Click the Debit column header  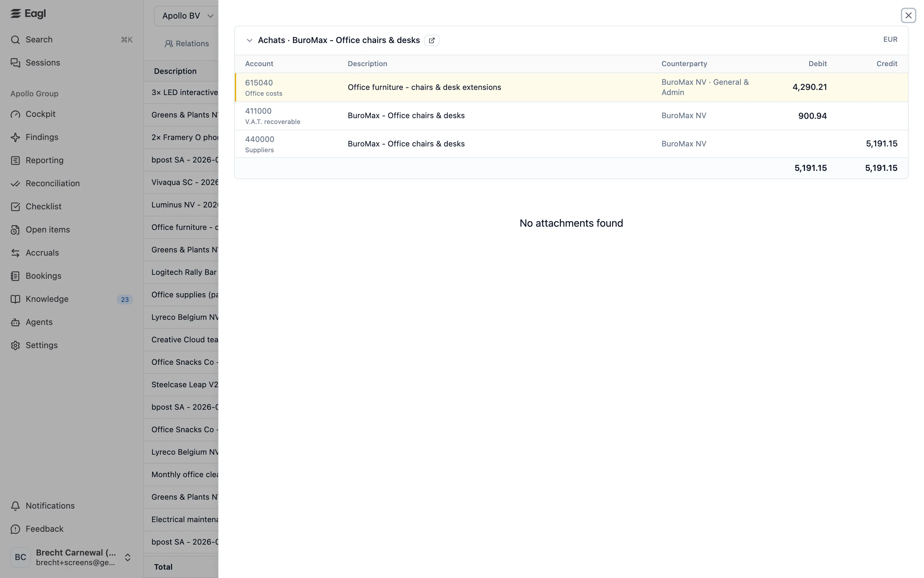pos(817,64)
